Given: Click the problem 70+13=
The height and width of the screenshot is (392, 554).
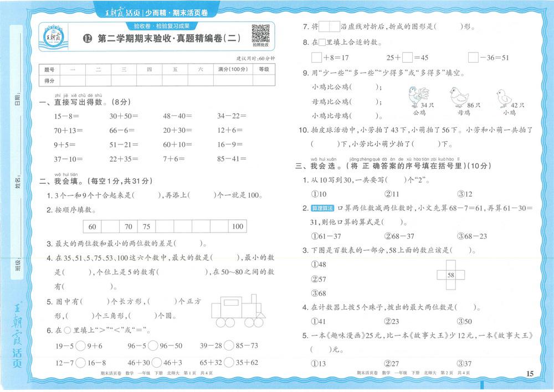Looking at the screenshot, I should click(x=68, y=131).
